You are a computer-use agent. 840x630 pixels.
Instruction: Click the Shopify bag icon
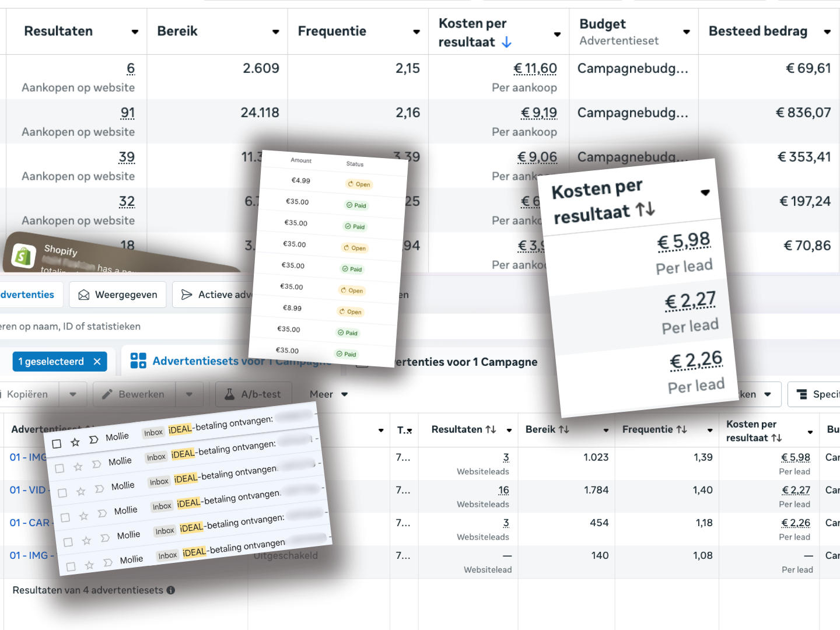point(24,256)
